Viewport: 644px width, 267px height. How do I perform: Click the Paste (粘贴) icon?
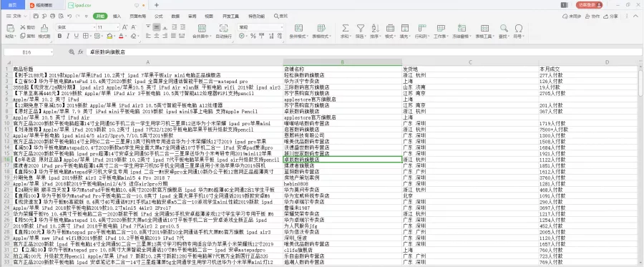(10, 28)
